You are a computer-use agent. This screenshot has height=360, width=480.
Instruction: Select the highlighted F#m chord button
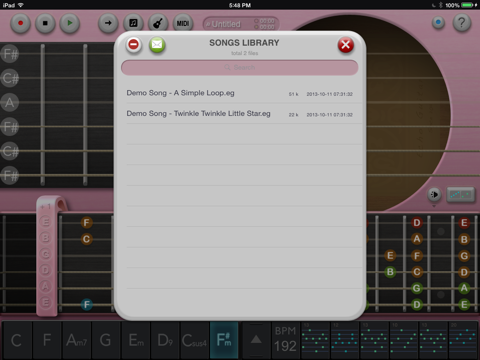224,340
